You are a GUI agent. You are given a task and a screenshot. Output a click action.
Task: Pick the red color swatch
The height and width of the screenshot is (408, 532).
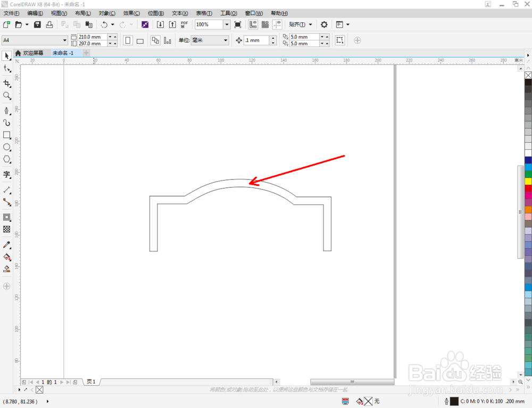click(x=528, y=188)
